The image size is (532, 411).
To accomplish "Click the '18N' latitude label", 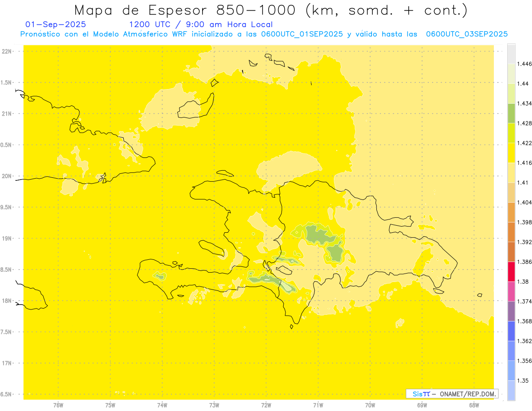I will [7, 301].
